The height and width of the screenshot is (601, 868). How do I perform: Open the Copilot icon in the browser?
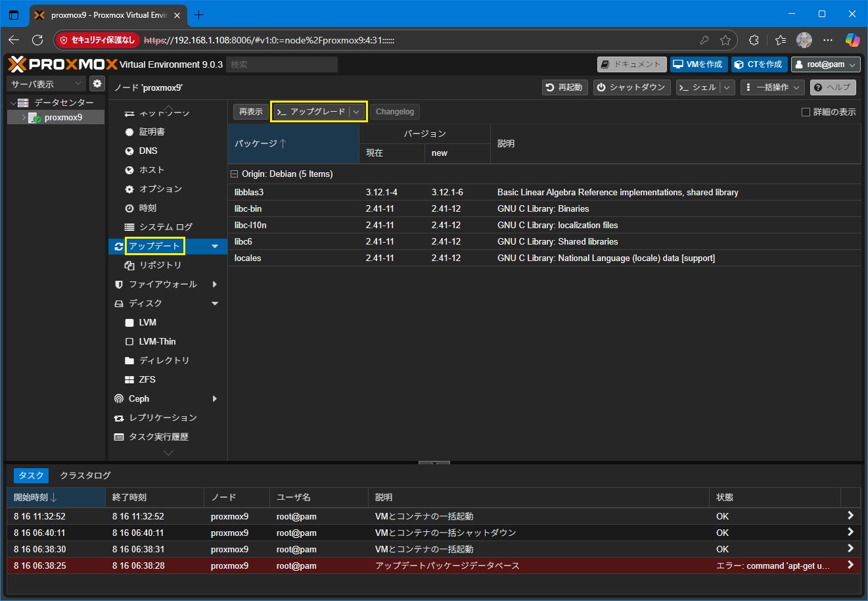(852, 40)
